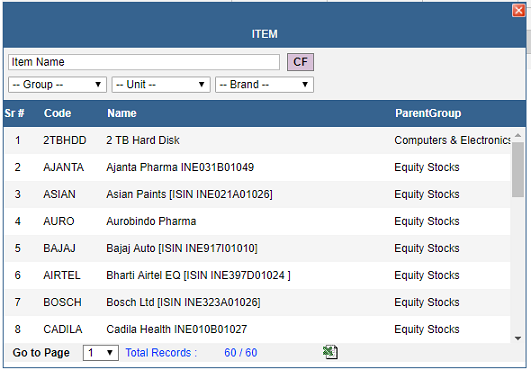Select Asian Paints [ISIN INE021A01026]
Viewport: 531px width, 370px height.
tap(189, 194)
